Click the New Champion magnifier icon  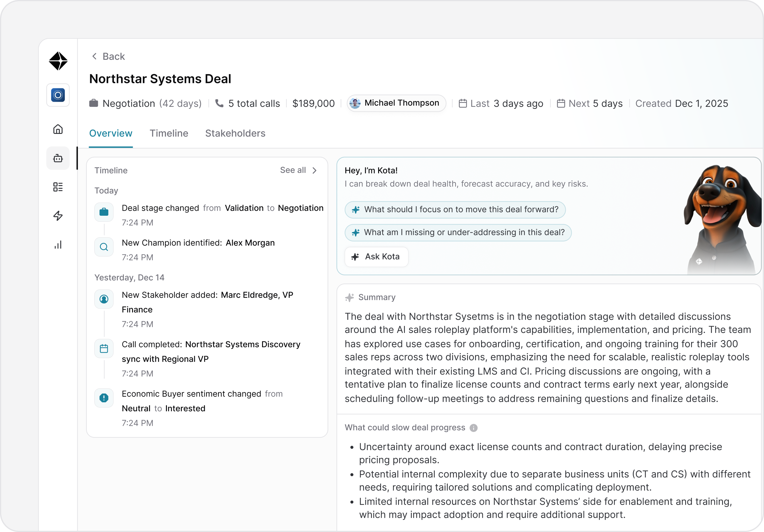104,247
